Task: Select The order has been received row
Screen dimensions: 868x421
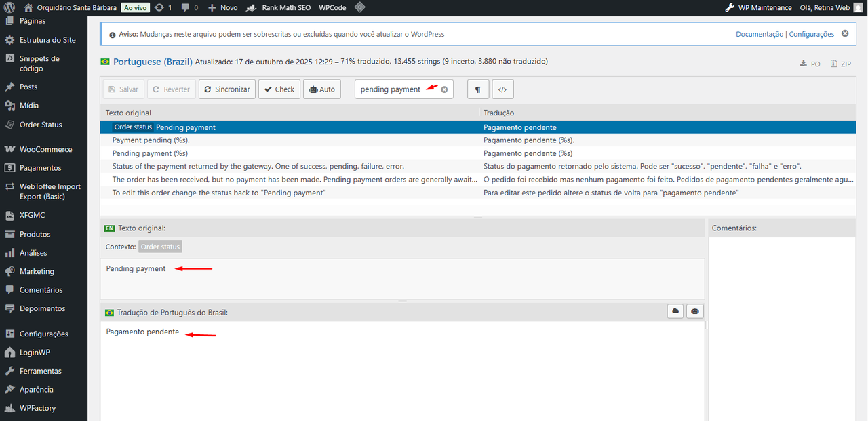Action: (478, 180)
